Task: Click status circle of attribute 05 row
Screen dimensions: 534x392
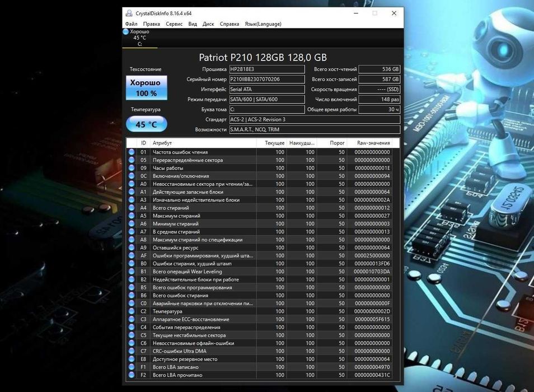Action: coord(132,160)
